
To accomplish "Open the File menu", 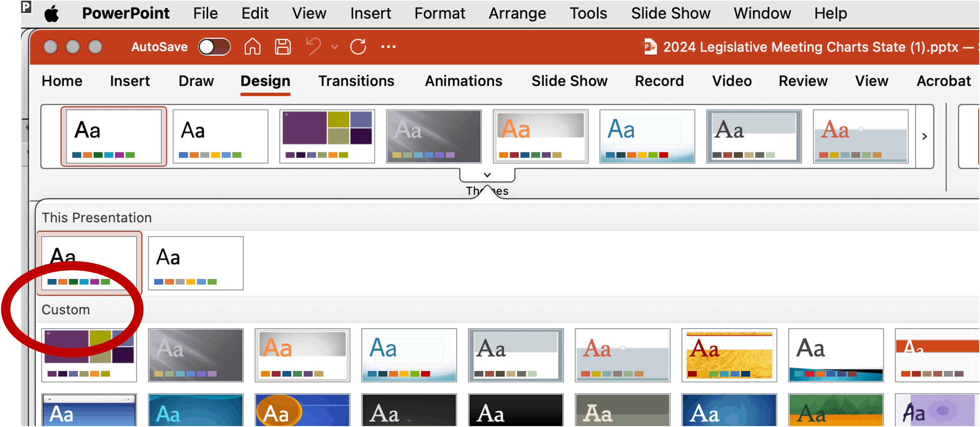I will pos(205,14).
